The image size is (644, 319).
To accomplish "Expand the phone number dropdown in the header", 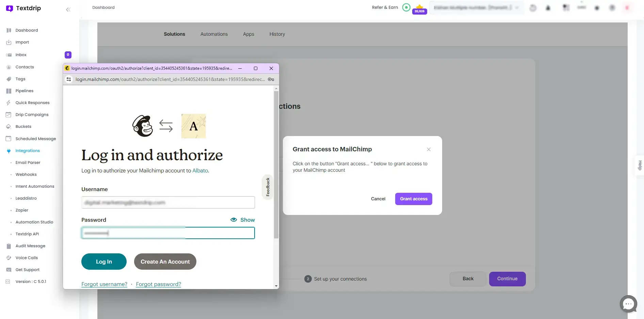I will (517, 7).
